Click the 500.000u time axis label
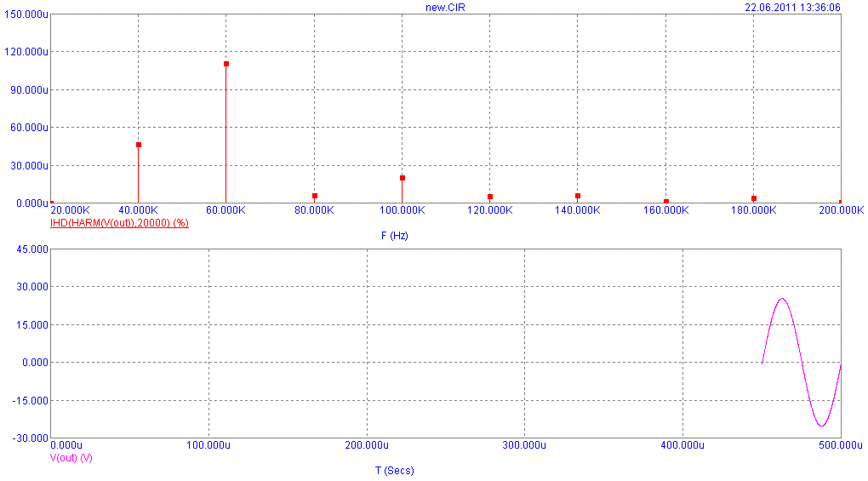Viewport: 868px width, 481px height. click(840, 445)
